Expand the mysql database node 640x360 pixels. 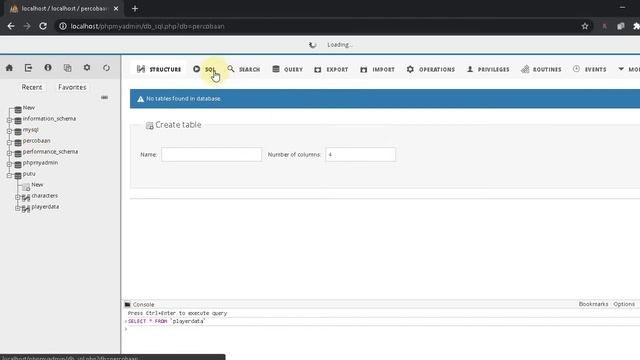click(x=9, y=131)
